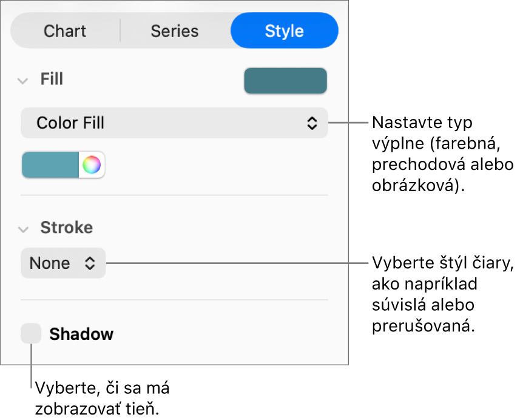
Task: Click the 'Color Fill' text label
Action: click(x=70, y=123)
